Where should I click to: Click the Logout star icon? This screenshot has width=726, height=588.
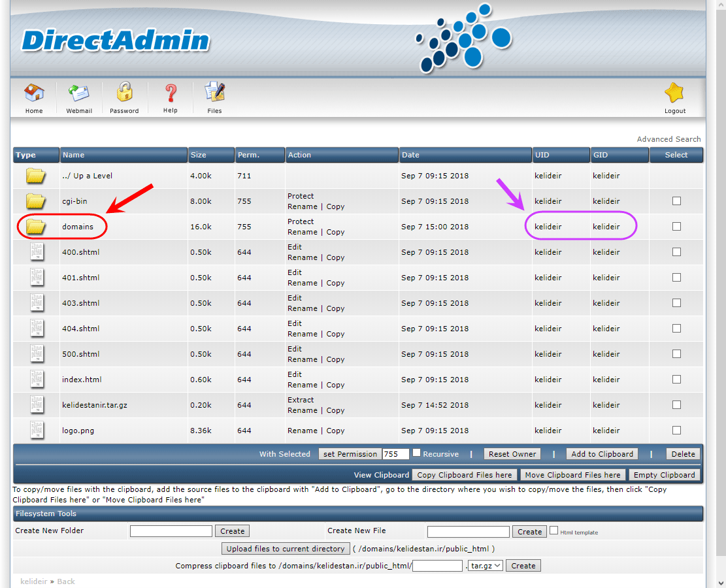[674, 93]
